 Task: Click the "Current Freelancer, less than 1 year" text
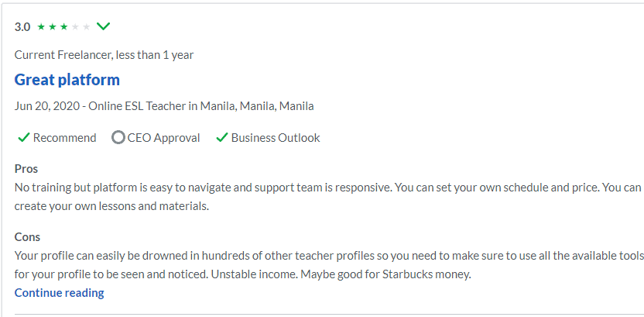(104, 55)
